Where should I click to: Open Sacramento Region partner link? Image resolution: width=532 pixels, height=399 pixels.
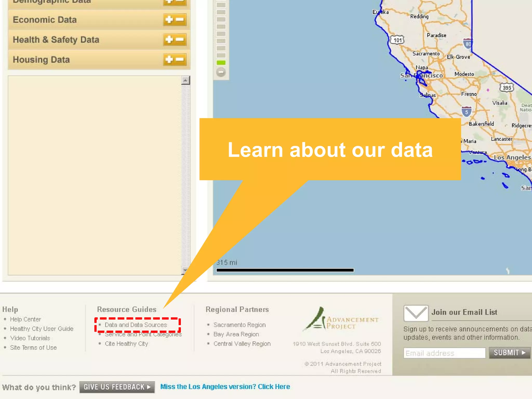[240, 325]
